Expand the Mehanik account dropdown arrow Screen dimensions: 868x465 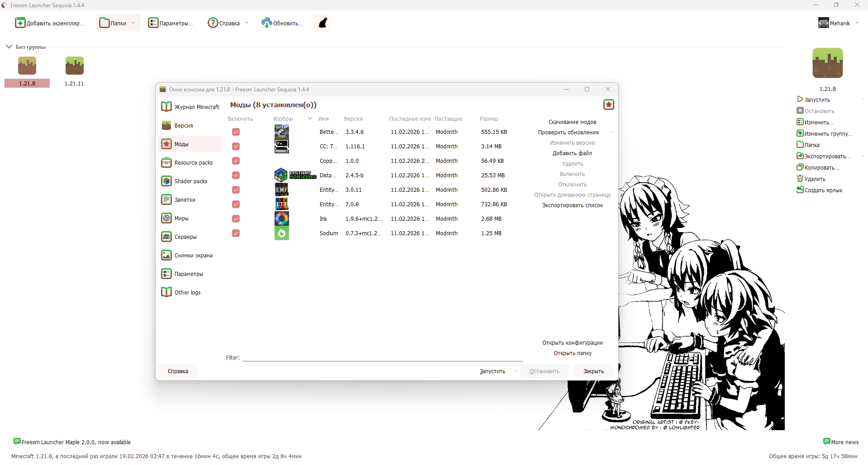[x=857, y=23]
